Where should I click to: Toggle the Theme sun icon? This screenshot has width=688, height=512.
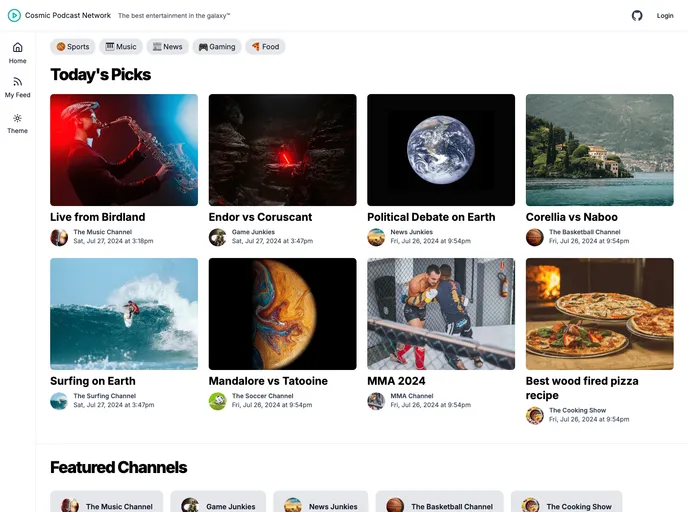pos(18,118)
